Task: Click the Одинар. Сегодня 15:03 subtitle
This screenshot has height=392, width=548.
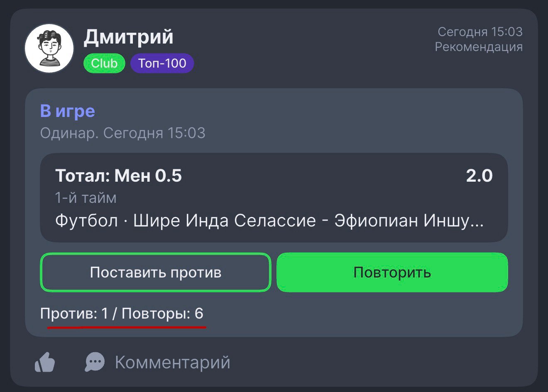Action: [122, 133]
